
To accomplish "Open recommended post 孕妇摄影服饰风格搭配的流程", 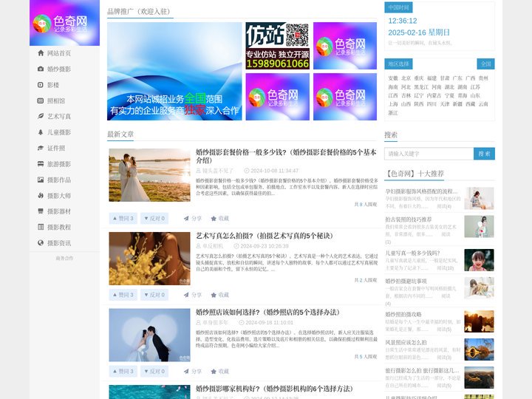I will [421, 191].
